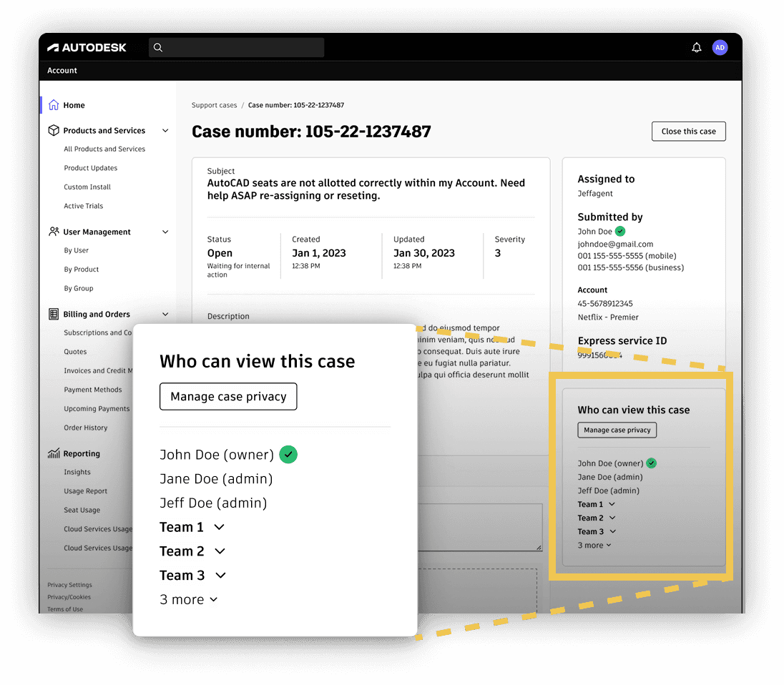Open Terms of Use footer link
Screen dimensions: 784x685
65,609
